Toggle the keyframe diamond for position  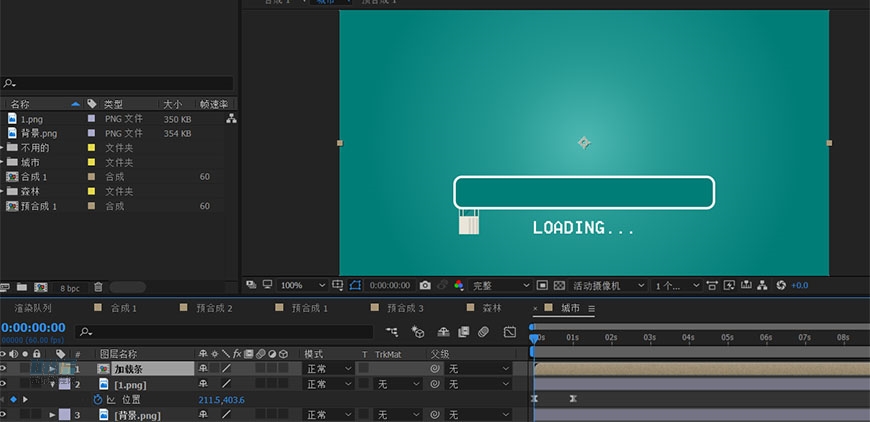[14, 399]
